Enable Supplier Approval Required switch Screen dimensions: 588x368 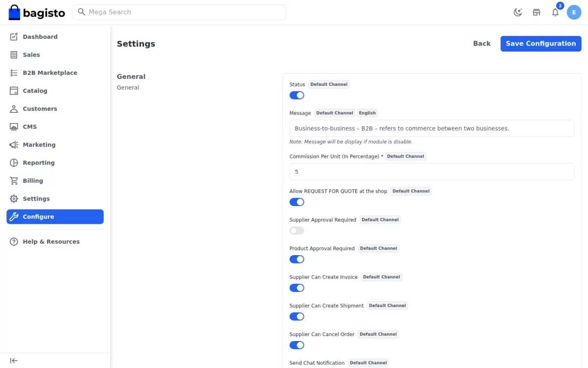click(x=297, y=231)
